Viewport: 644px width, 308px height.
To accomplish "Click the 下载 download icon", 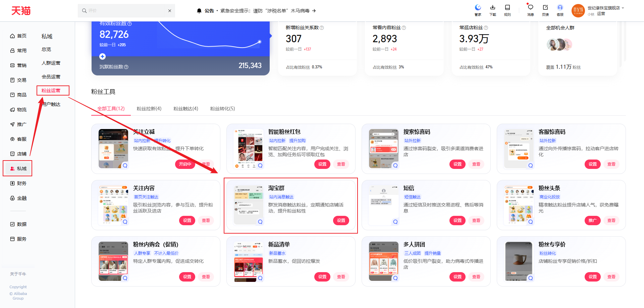I will [493, 8].
